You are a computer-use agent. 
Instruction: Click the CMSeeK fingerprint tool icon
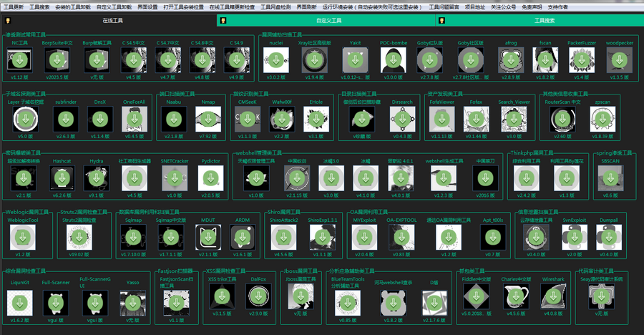(248, 120)
